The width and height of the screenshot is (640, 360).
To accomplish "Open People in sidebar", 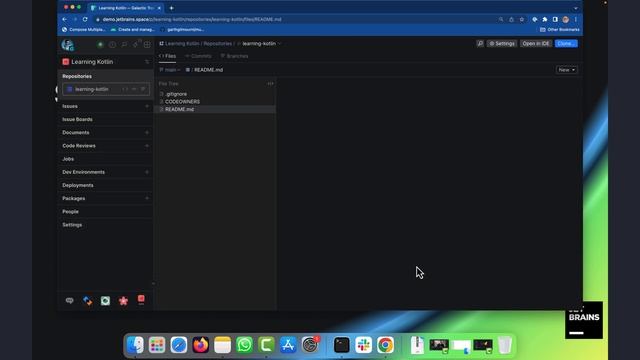I will [70, 211].
